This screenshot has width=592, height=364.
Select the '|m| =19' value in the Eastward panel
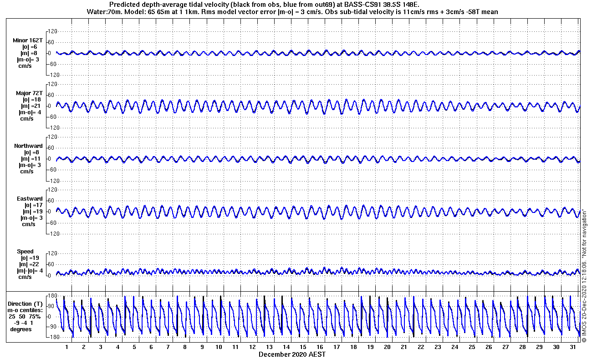[32, 212]
